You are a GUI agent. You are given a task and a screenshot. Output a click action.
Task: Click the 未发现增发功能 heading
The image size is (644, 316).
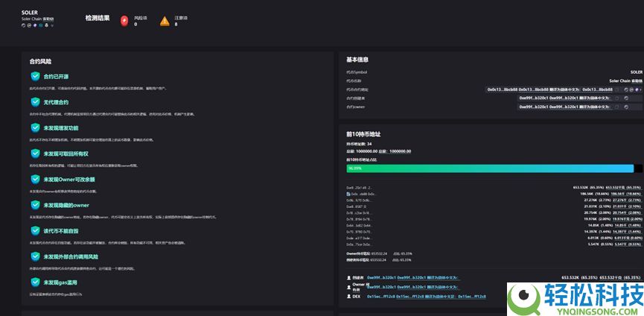(x=61, y=127)
